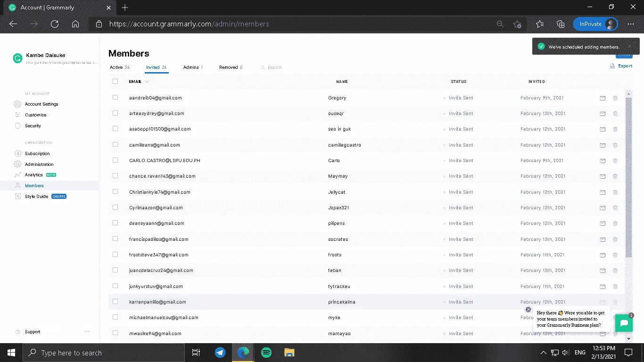Open the Intercom chat bubble icon
This screenshot has height=362, width=644.
pos(624,323)
